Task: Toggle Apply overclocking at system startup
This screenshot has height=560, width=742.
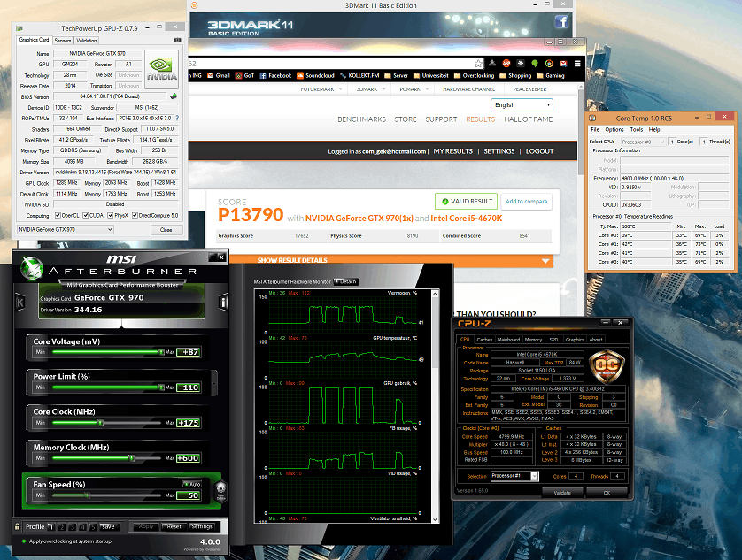Action: (x=24, y=541)
